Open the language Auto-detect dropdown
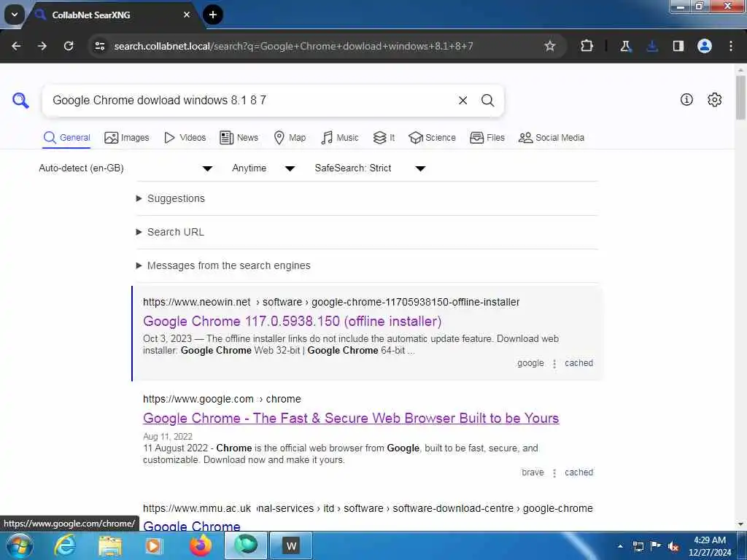The image size is (747, 560). click(x=125, y=168)
